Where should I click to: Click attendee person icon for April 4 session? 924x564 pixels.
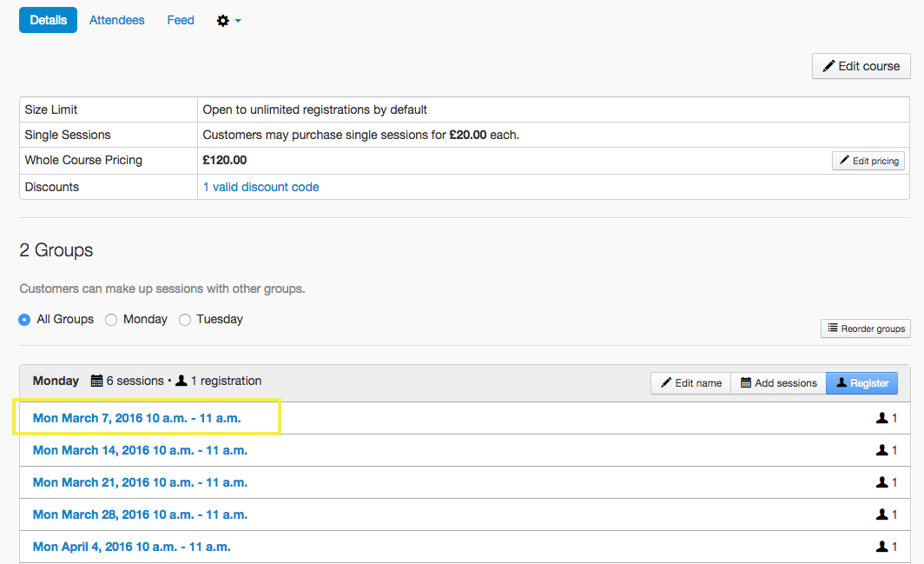coord(882,547)
